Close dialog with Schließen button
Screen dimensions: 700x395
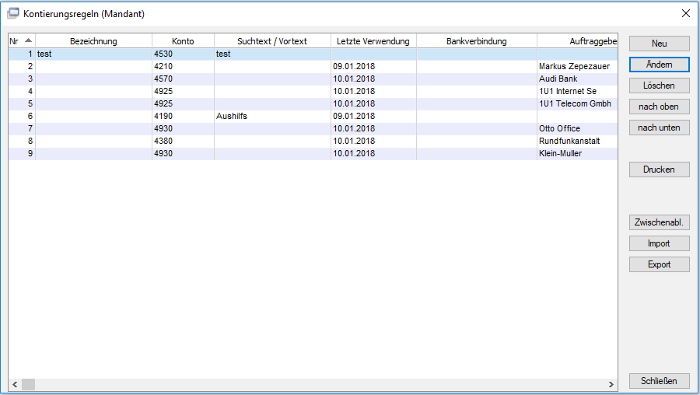(x=659, y=381)
